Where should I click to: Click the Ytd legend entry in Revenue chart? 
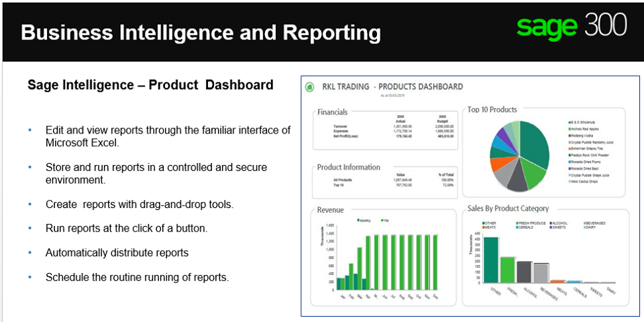(385, 221)
